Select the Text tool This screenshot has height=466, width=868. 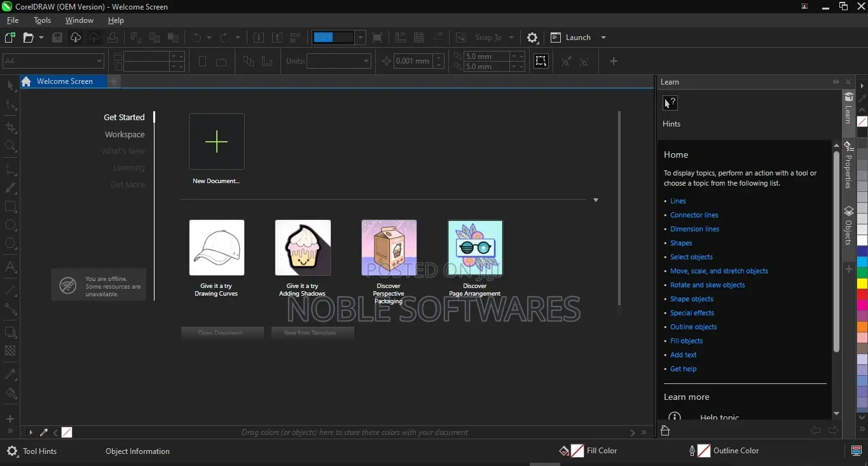10,267
